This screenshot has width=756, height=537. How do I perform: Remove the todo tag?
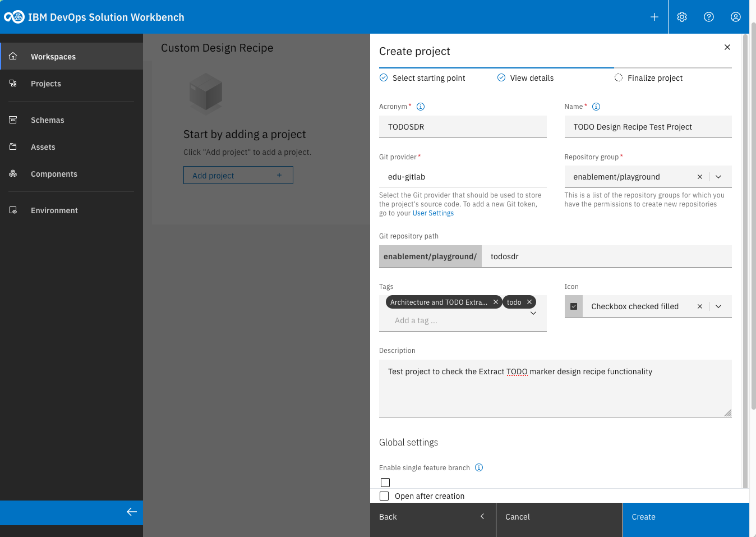pyautogui.click(x=529, y=302)
